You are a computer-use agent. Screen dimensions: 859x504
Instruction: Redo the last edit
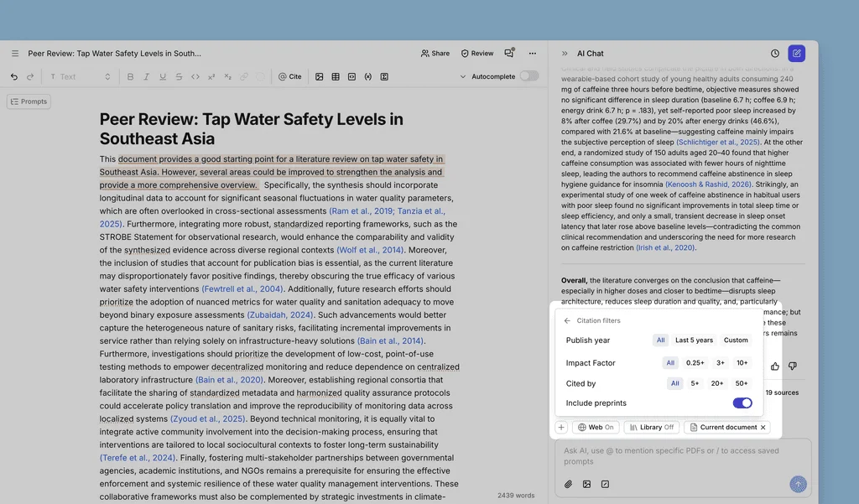click(x=30, y=76)
